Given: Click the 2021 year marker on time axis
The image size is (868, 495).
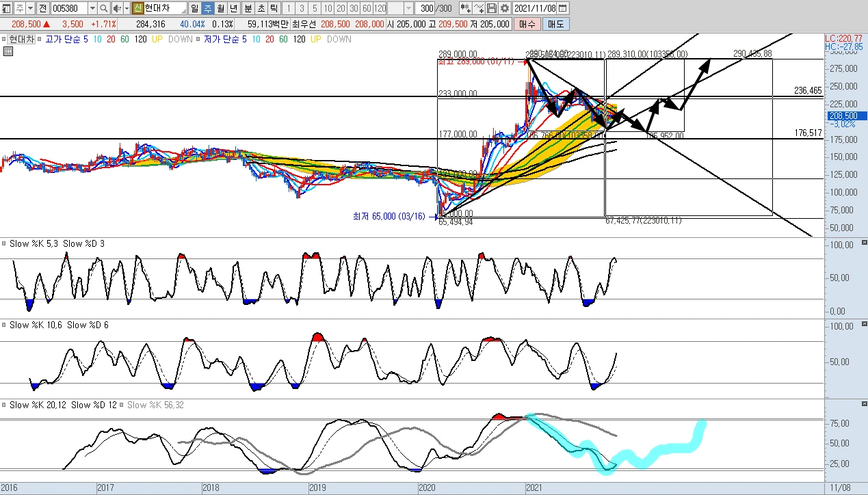Looking at the screenshot, I should click(534, 488).
